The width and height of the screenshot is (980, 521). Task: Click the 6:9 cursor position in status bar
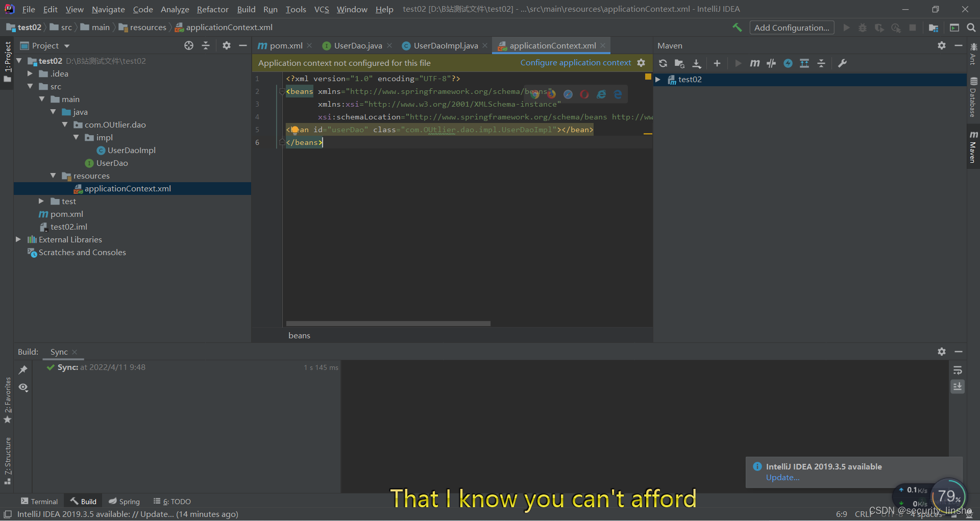click(842, 514)
